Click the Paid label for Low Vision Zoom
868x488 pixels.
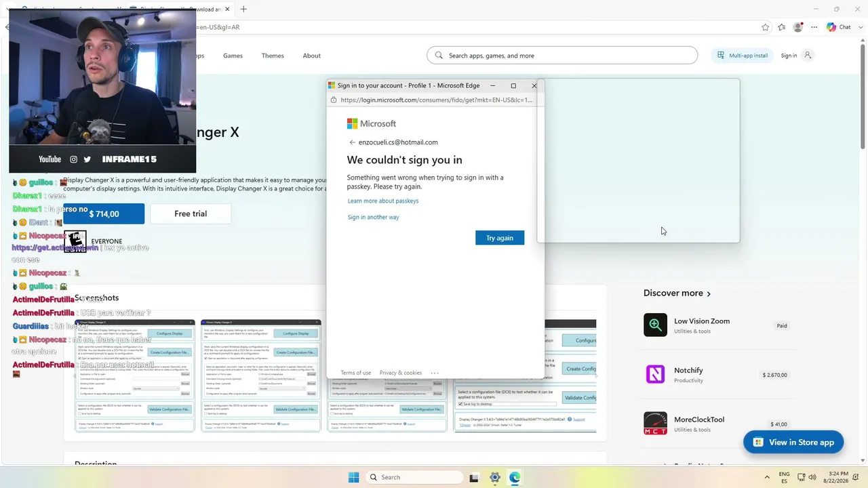[782, 326]
